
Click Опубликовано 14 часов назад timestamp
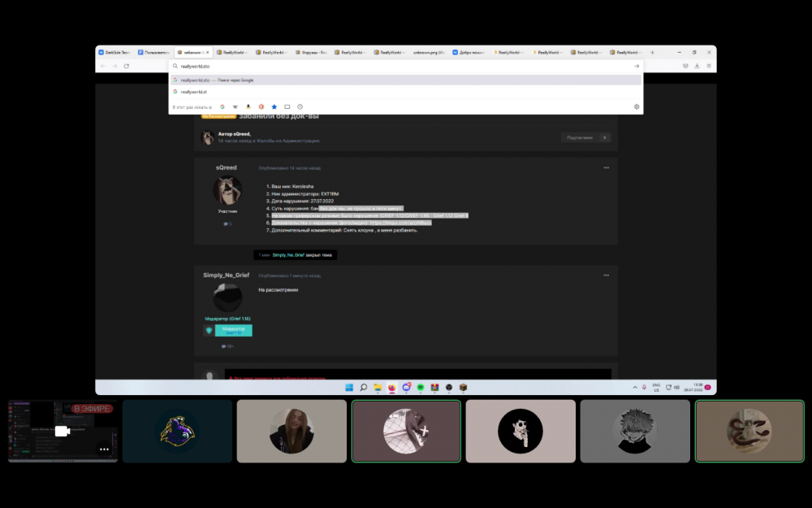tap(290, 168)
